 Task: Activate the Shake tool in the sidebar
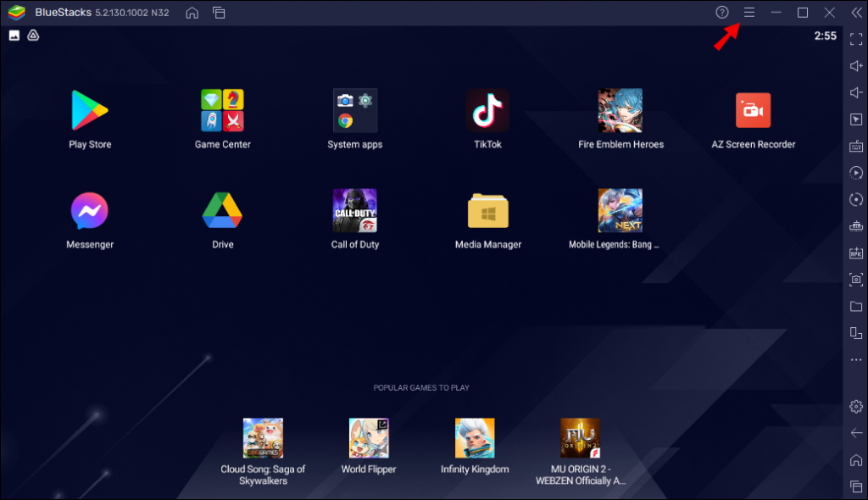(x=856, y=226)
